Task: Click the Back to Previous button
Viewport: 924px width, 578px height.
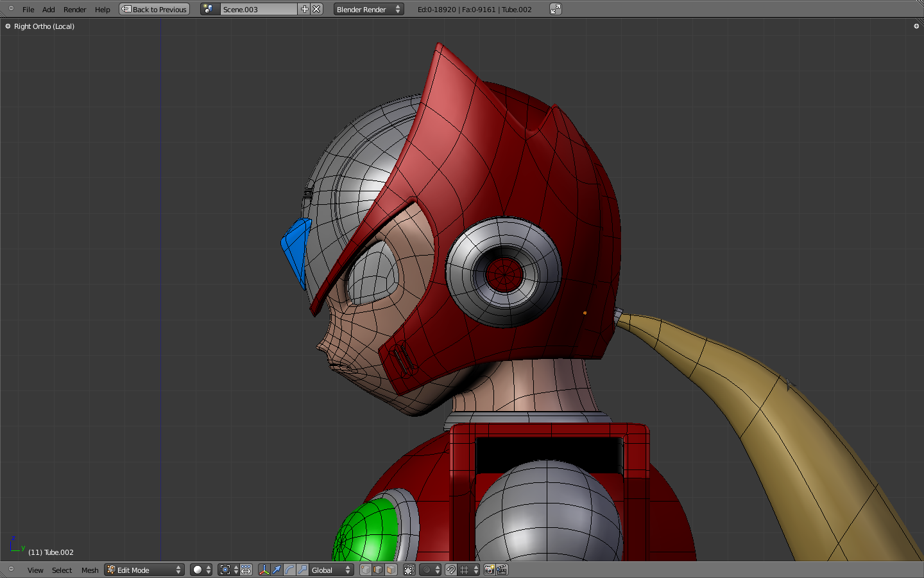Action: pyautogui.click(x=155, y=10)
